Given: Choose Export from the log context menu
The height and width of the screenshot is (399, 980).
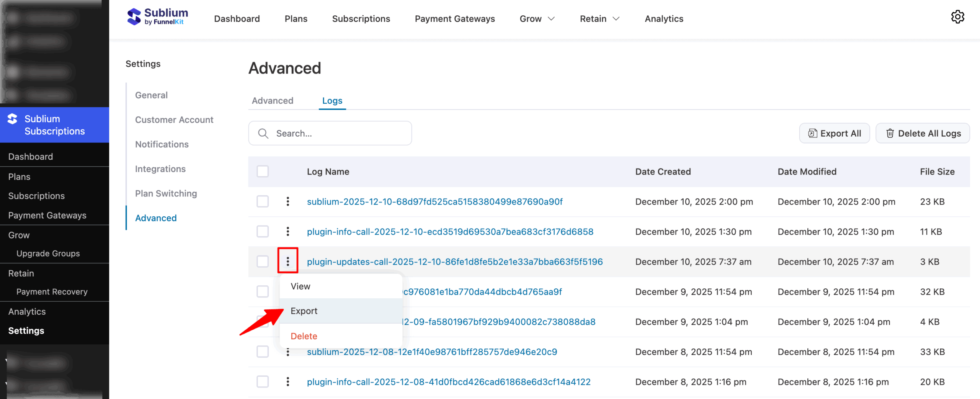Looking at the screenshot, I should pyautogui.click(x=304, y=311).
